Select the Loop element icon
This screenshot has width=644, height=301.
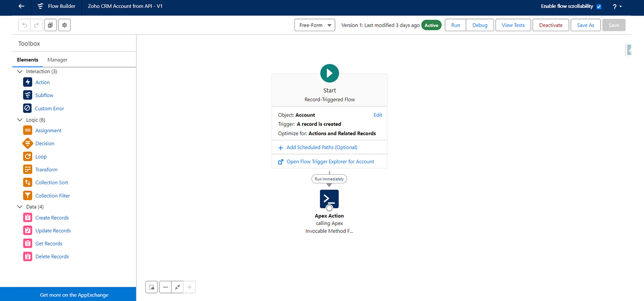pos(27,156)
